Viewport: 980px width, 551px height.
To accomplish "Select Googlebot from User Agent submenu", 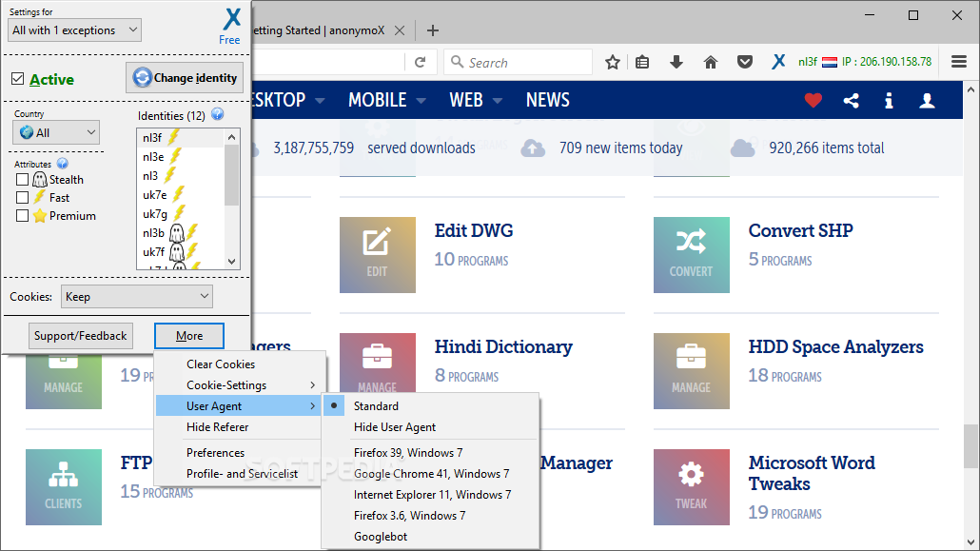I will pos(381,537).
